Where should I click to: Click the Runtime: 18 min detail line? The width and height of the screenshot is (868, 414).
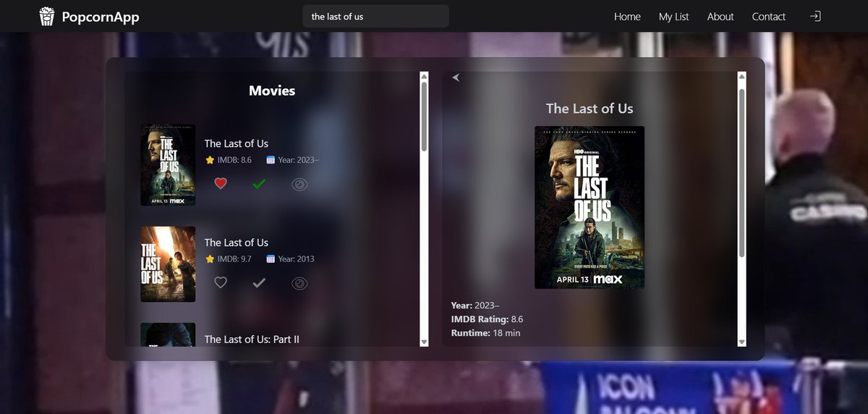click(485, 333)
